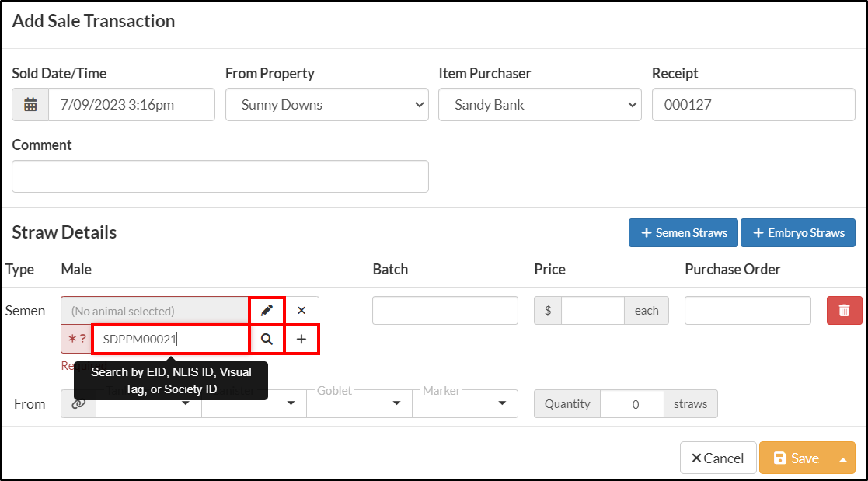Click into the Comment text field
Screen dimensions: 868x481
(x=221, y=176)
